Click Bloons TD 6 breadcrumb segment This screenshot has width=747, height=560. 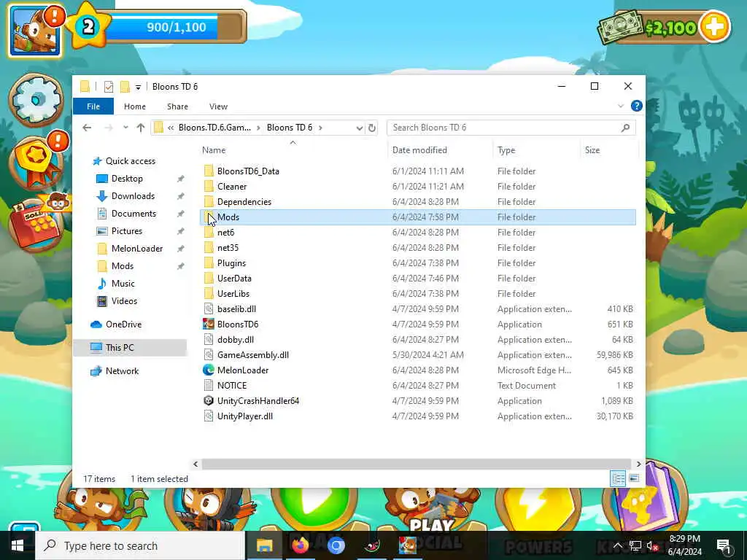[x=290, y=128]
